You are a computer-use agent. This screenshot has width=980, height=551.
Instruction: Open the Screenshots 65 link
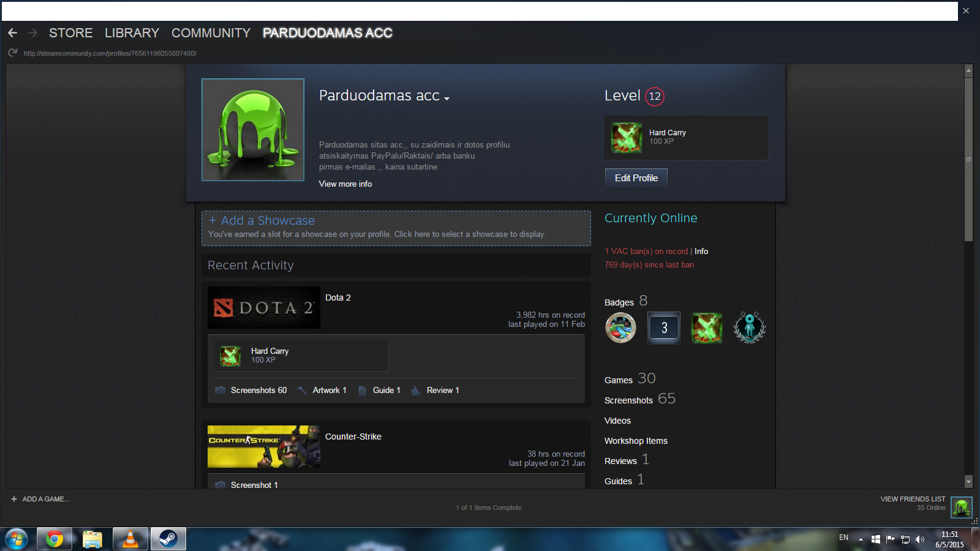(640, 399)
